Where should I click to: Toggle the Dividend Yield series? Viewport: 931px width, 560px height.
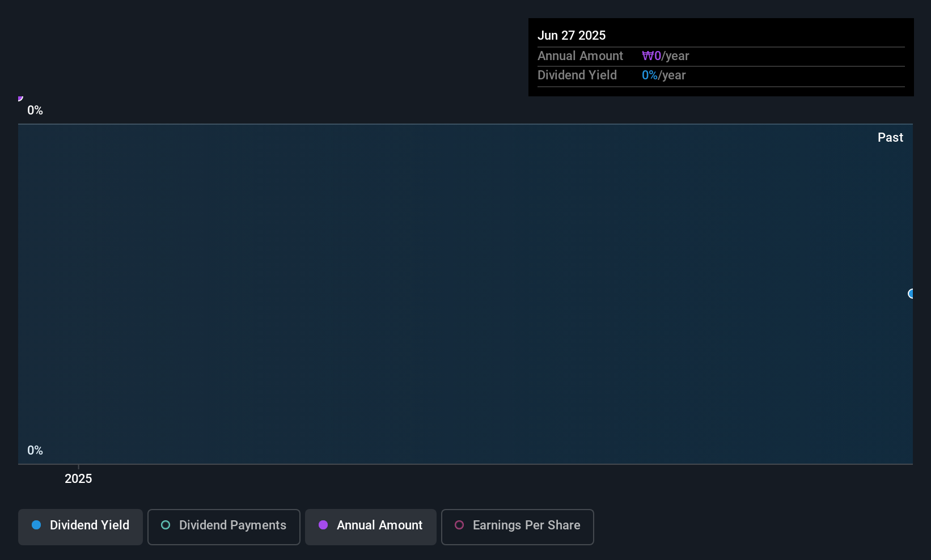pos(81,527)
